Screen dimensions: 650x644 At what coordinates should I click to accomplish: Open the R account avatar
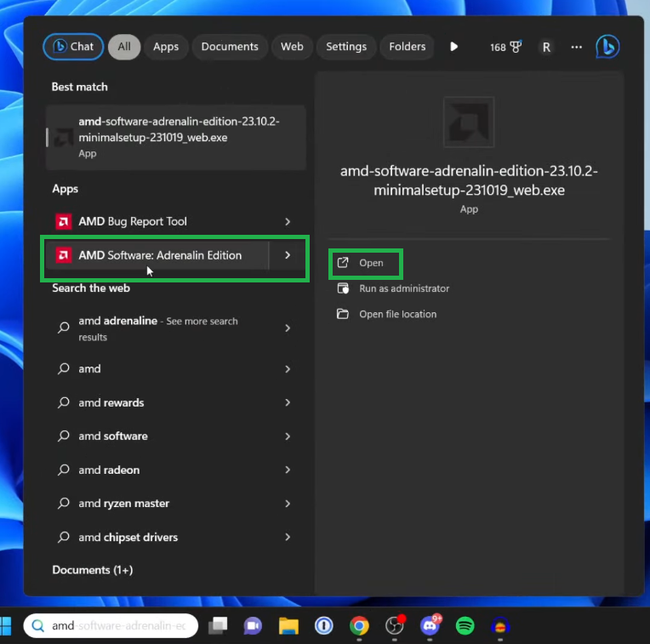546,48
